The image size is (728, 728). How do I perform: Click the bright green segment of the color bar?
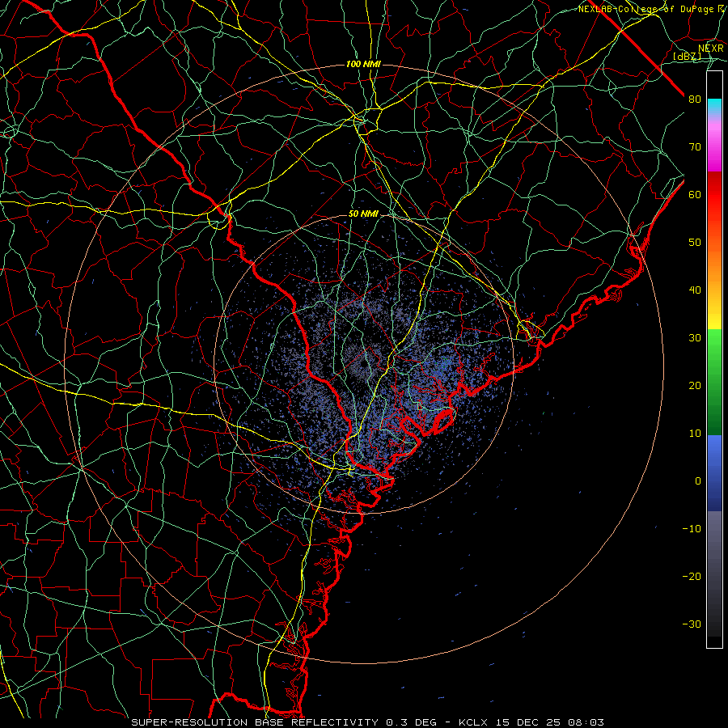pyautogui.click(x=714, y=344)
